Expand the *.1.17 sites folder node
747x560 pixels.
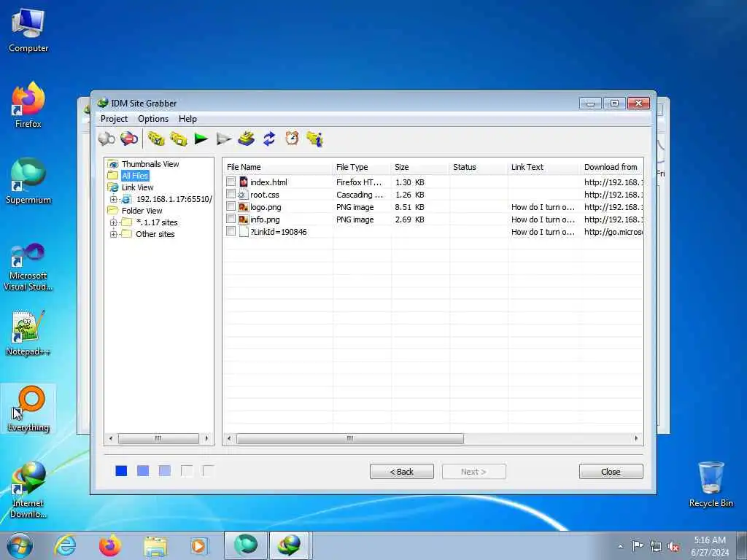coord(113,222)
